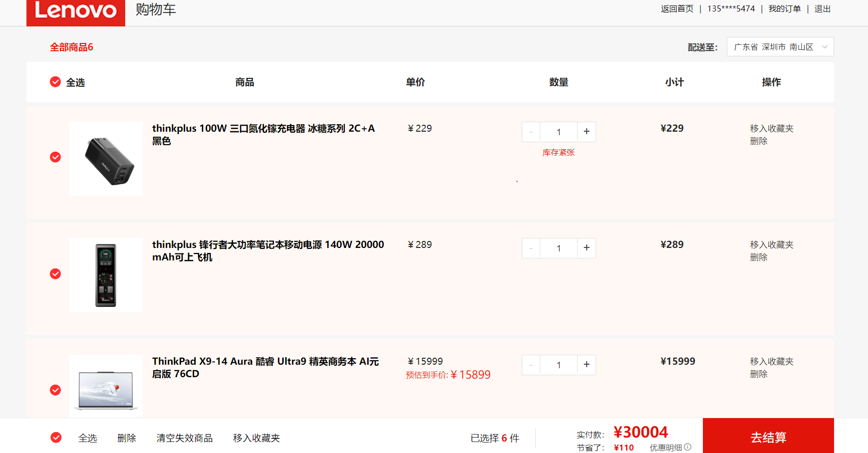Click 清空失效商品 in the bottom bar

tap(185, 438)
